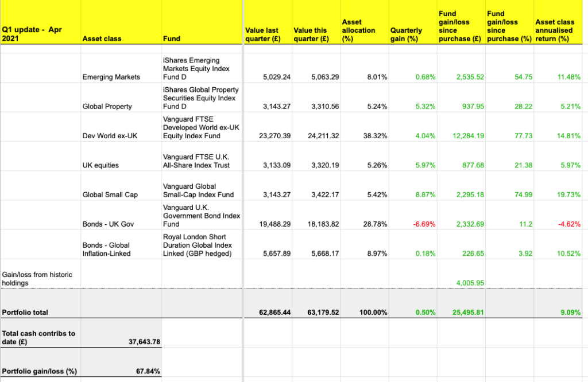The image size is (588, 382).
Task: Click the 0.68% quarterly gain cell
Action: (413, 68)
